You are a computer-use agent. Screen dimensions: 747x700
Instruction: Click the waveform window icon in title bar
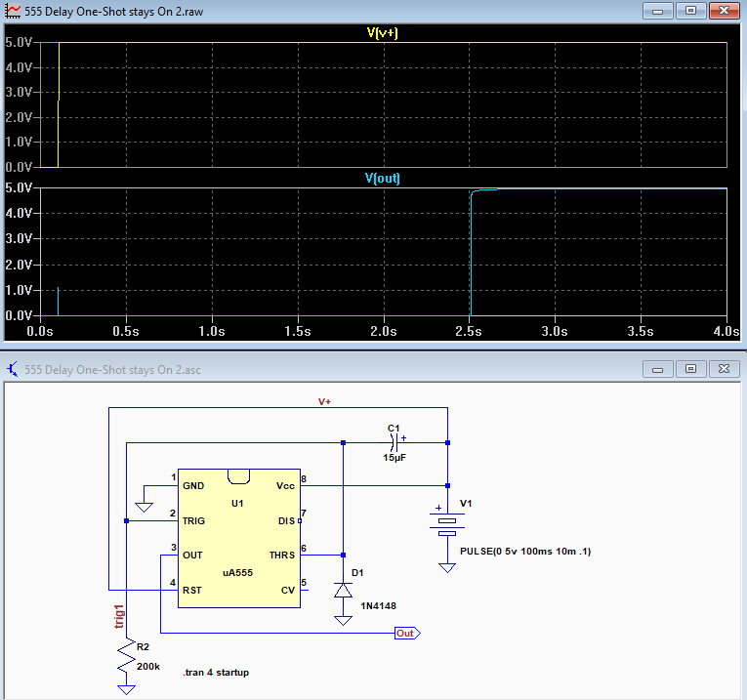coord(13,11)
